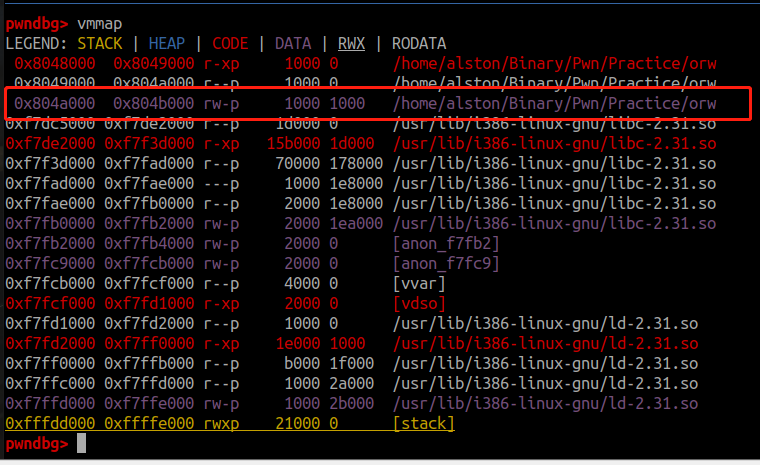Click the orw path in the rw-p row
This screenshot has width=760, height=465.
[x=554, y=103]
